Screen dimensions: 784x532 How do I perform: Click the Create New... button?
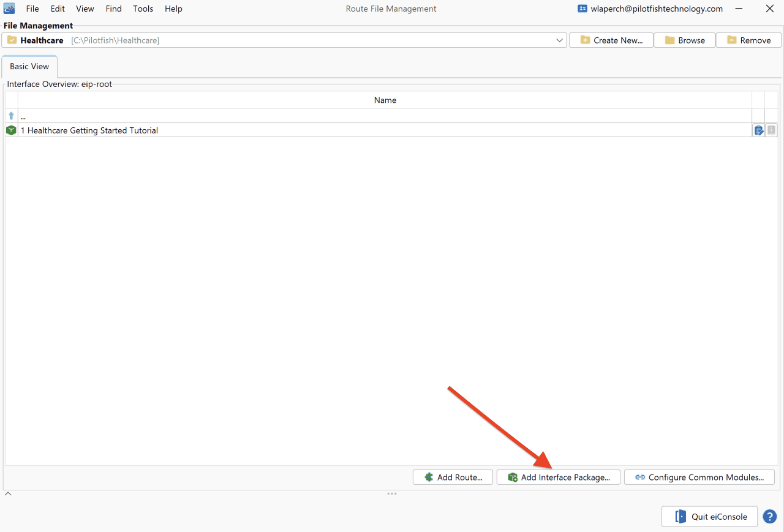pos(611,40)
